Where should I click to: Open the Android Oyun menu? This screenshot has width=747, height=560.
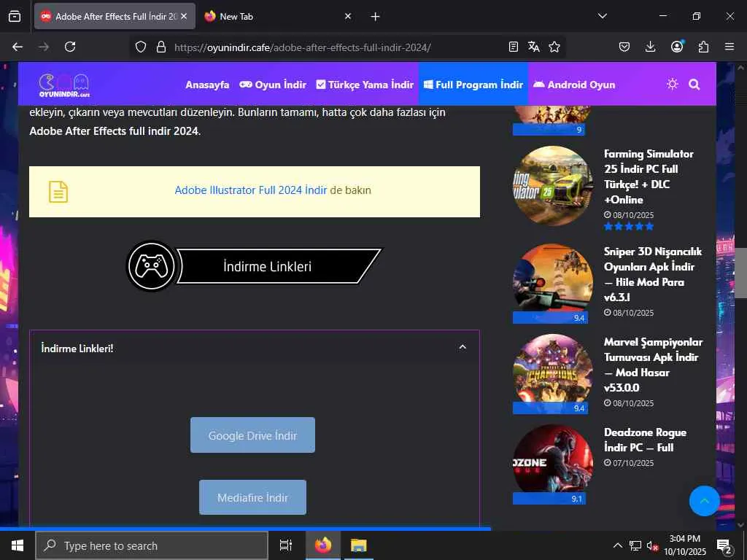click(574, 85)
